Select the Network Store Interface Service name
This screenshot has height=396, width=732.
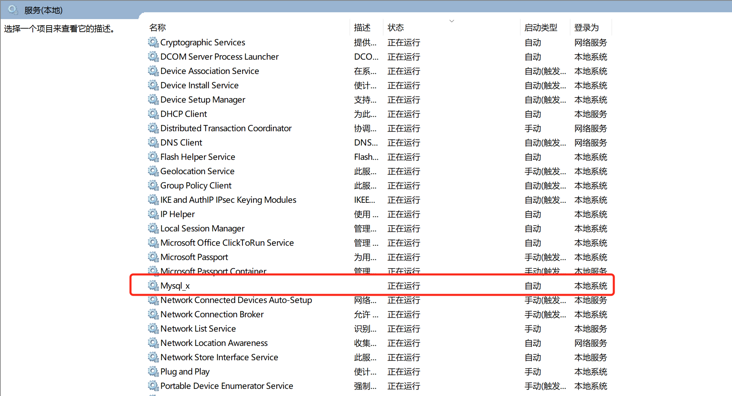tap(219, 357)
